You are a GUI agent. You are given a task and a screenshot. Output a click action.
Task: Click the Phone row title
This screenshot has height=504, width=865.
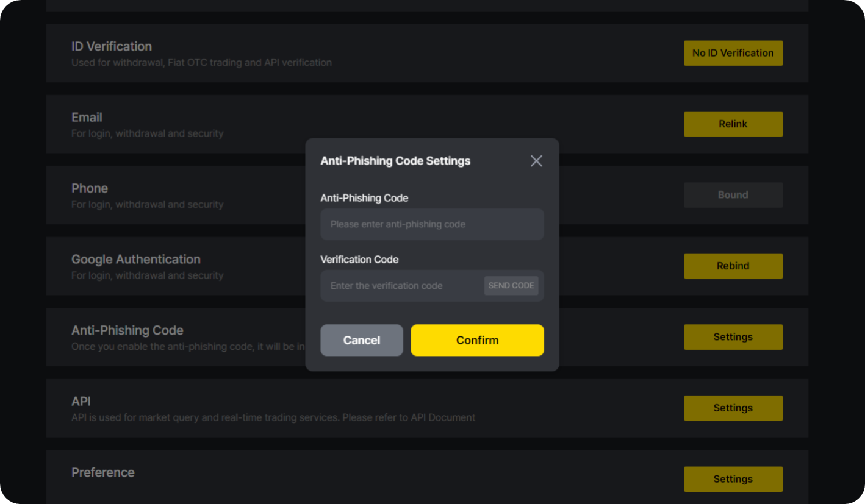click(x=90, y=188)
